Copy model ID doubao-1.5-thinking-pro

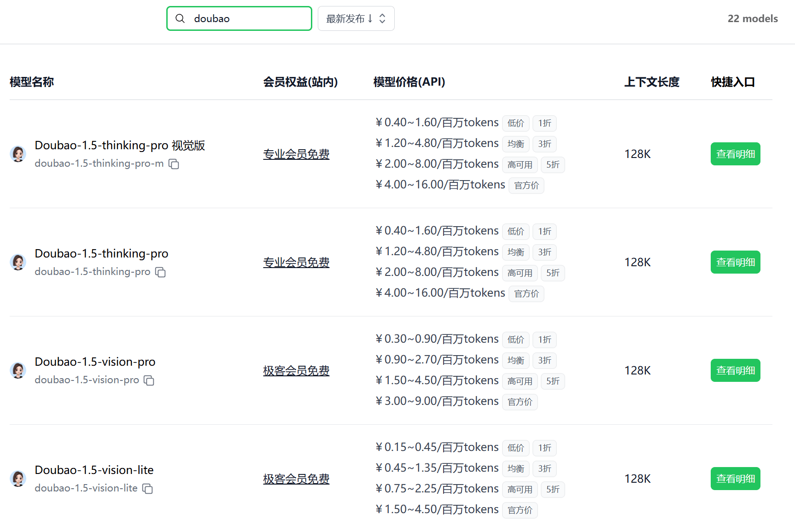[160, 272]
